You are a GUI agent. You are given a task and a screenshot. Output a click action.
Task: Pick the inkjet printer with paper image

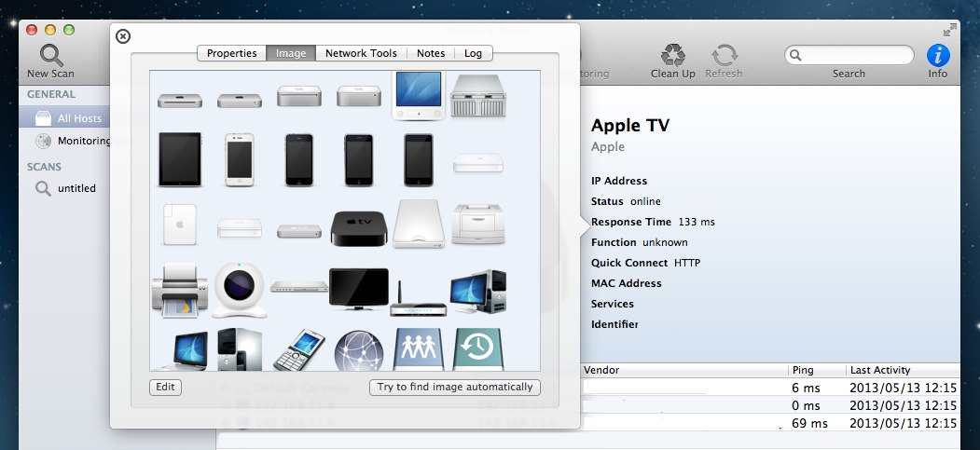tap(179, 290)
